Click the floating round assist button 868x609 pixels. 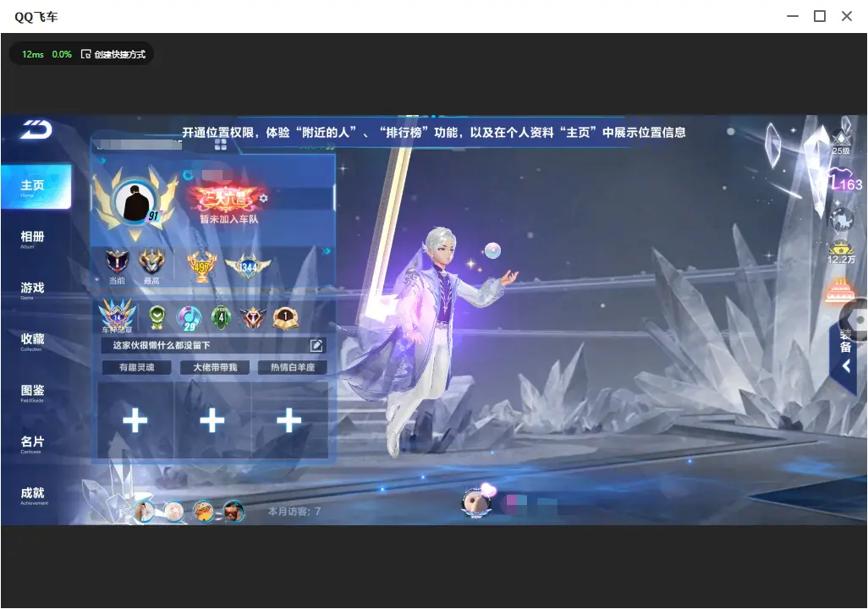pyautogui.click(x=854, y=320)
